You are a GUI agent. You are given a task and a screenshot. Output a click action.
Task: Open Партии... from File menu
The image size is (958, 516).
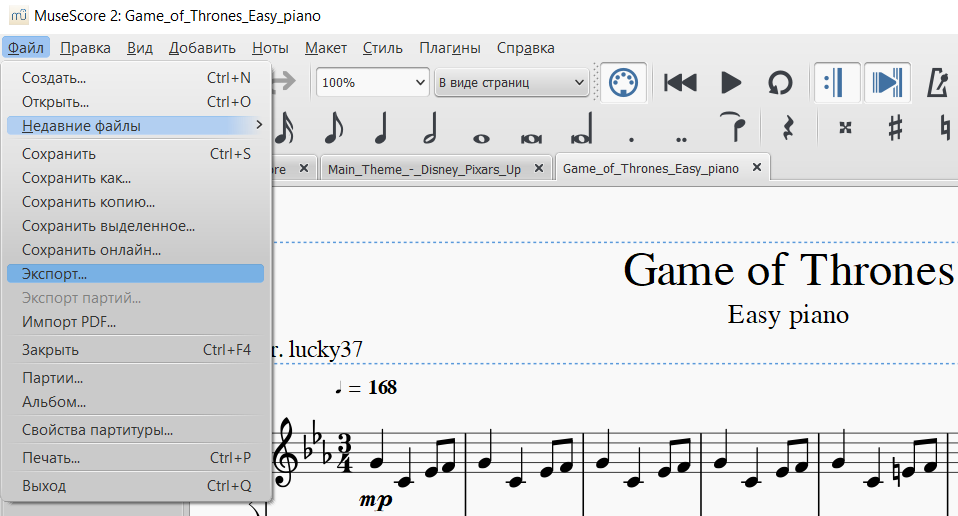[x=136, y=378]
